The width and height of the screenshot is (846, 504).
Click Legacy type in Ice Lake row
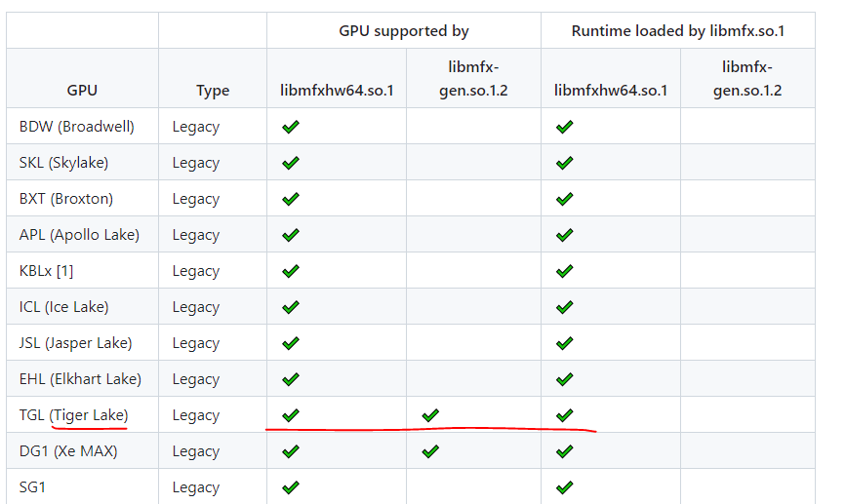196,308
